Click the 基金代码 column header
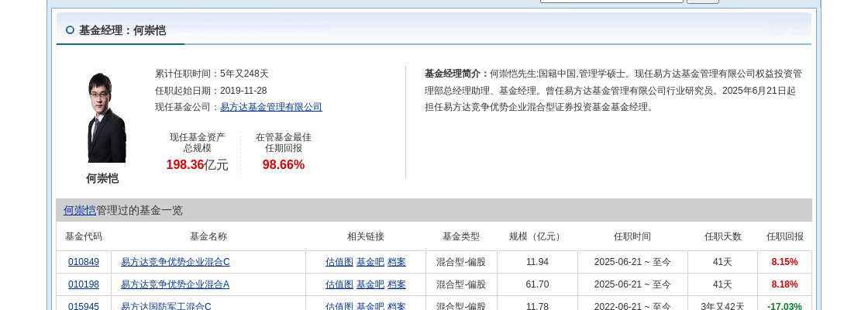This screenshot has height=310, width=868. point(84,236)
